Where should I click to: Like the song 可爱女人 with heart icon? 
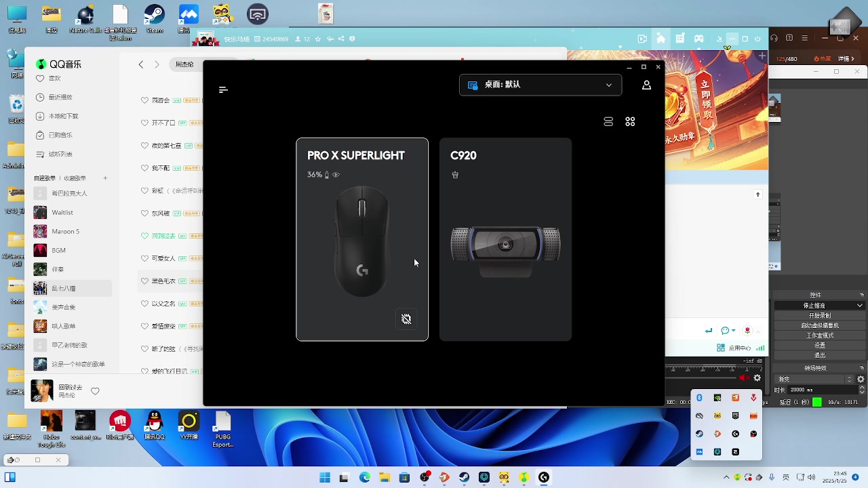(x=144, y=258)
